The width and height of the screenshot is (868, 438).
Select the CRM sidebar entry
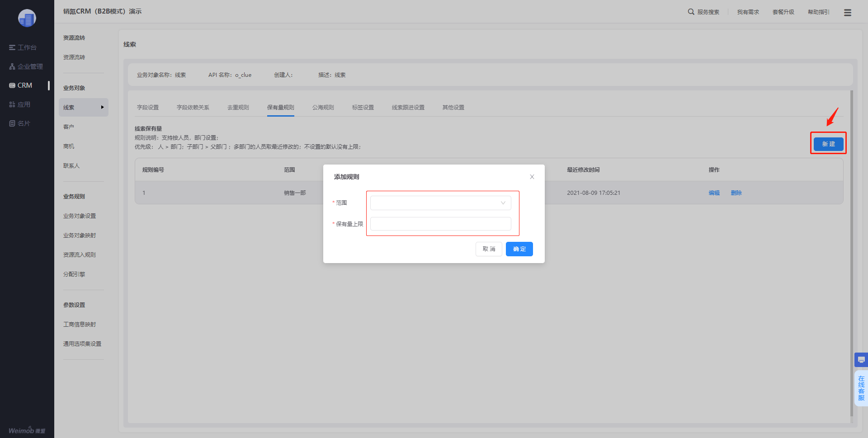pyautogui.click(x=21, y=85)
